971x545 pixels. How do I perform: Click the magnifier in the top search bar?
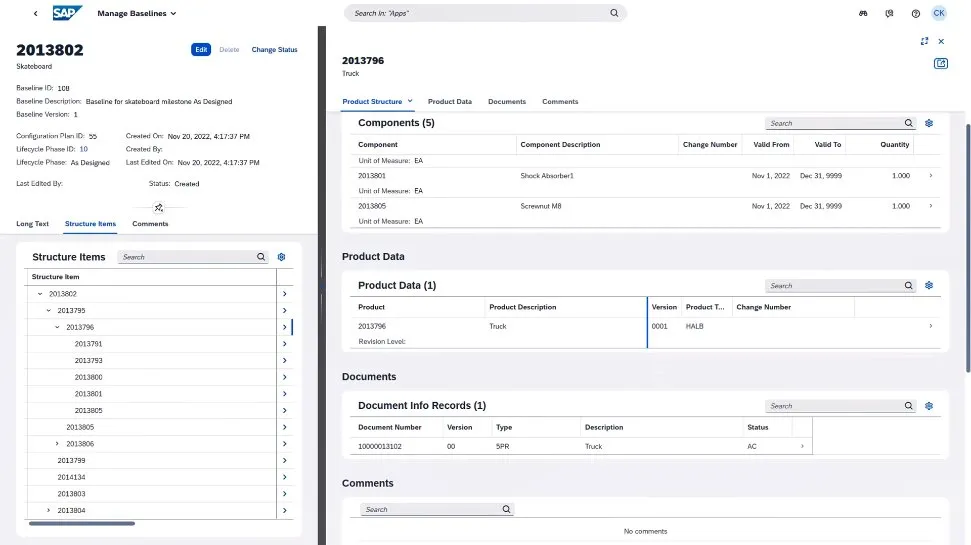614,13
